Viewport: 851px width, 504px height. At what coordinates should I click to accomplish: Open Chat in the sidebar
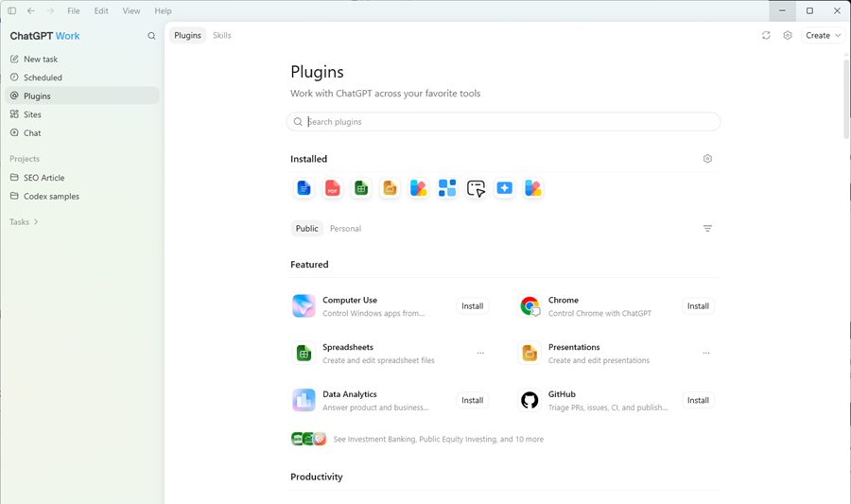(x=82, y=133)
